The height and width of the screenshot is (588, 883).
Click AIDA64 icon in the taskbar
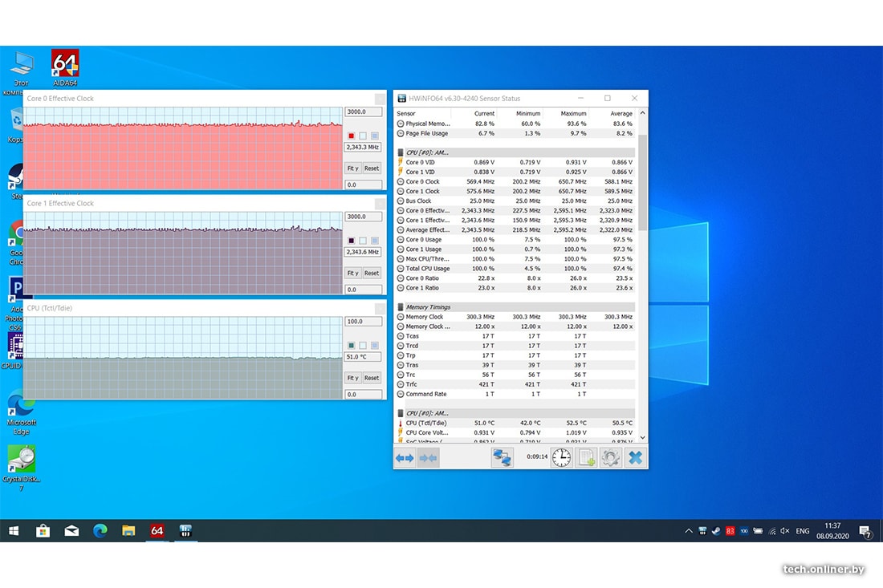click(x=157, y=531)
